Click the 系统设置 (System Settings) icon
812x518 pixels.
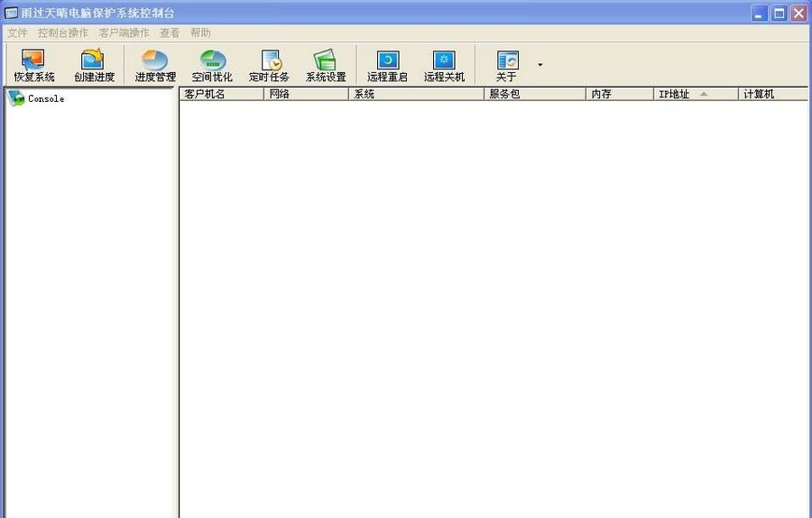click(x=325, y=66)
